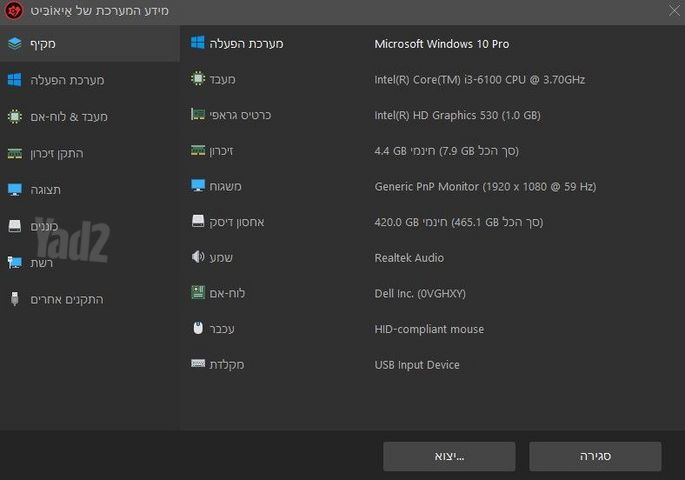The height and width of the screenshot is (480, 685).
Task: Click the CPU chip icon in sidebar
Action: pyautogui.click(x=14, y=117)
